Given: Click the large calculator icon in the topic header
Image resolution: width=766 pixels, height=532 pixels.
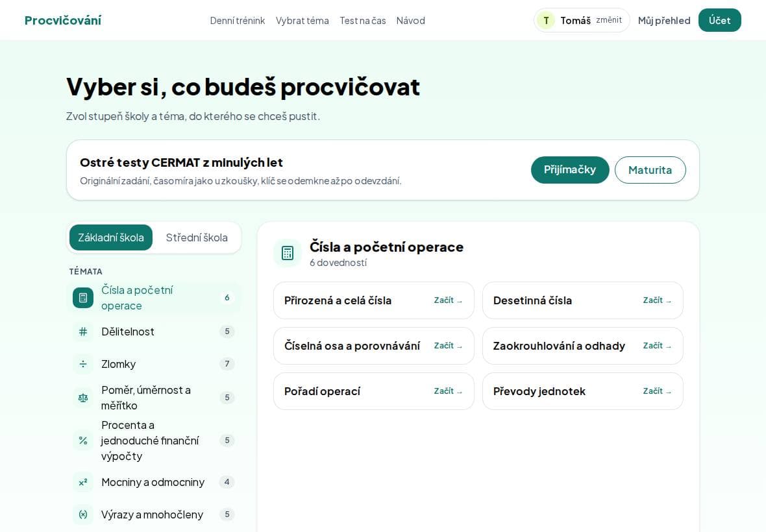Looking at the screenshot, I should coord(287,253).
